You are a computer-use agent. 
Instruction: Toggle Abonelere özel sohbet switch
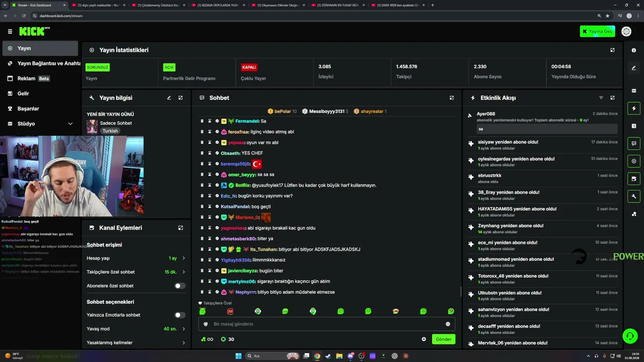(180, 286)
